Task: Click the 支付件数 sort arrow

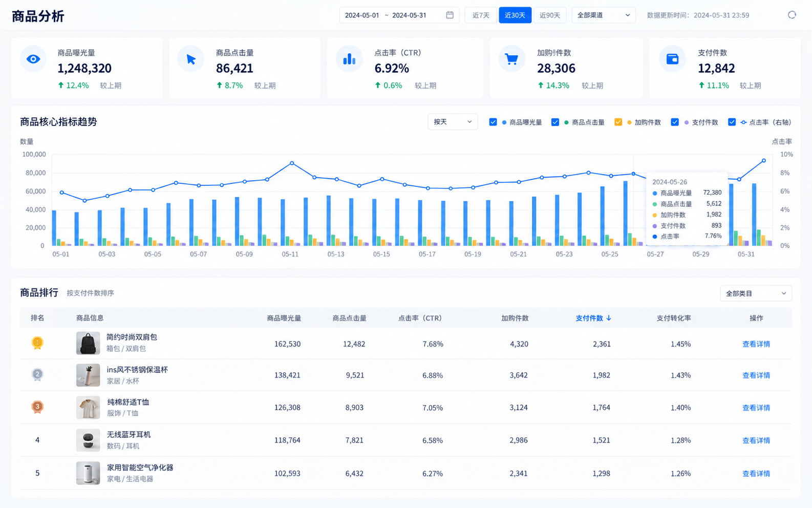Action: coord(609,318)
